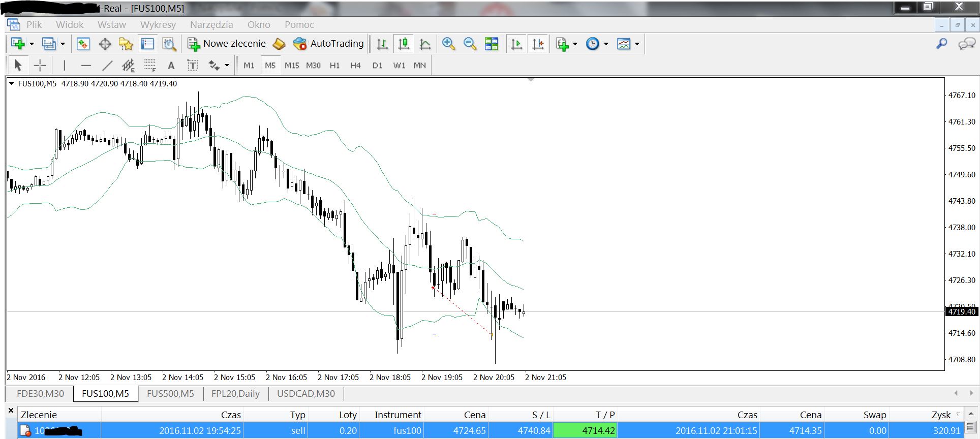Tile chart windows icon
Image resolution: width=980 pixels, height=439 pixels.
[492, 44]
